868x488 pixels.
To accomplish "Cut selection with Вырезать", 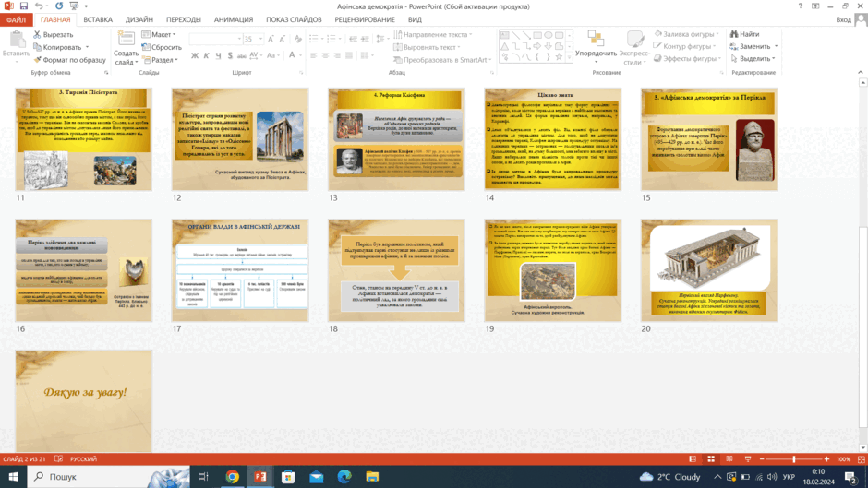I will [x=54, y=34].
